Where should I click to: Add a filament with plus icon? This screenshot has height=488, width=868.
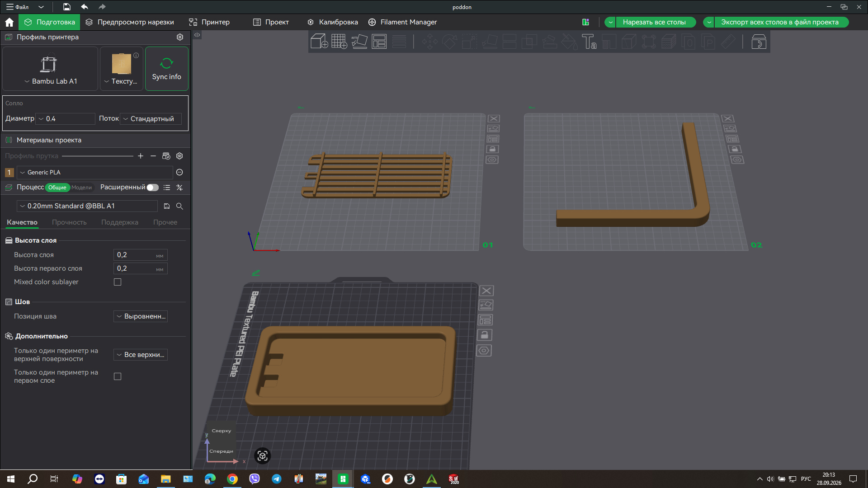[141, 156]
